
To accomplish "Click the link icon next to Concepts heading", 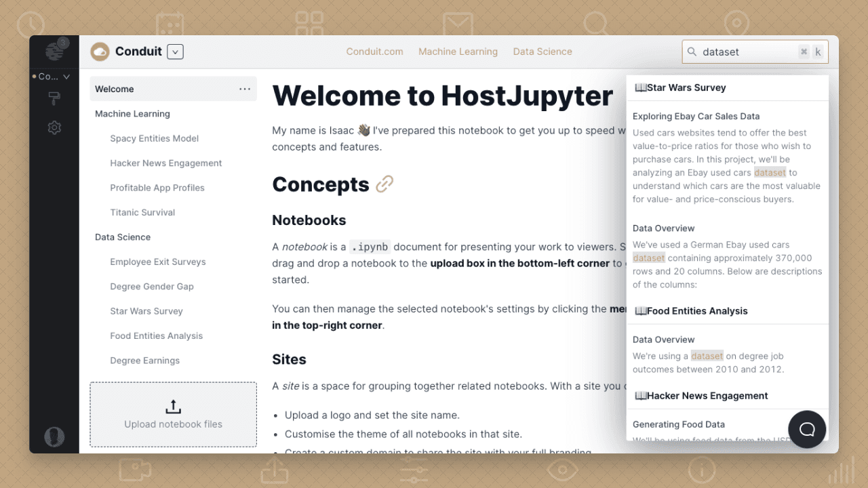I will pos(384,184).
